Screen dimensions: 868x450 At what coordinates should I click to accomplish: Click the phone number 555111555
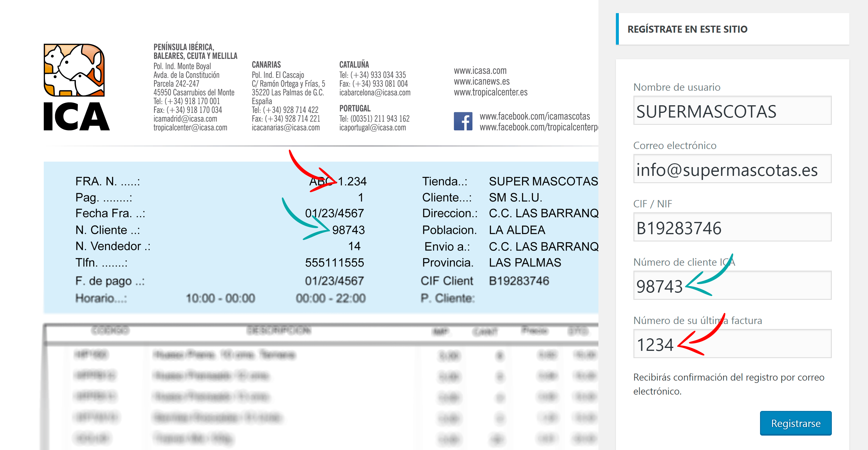334,262
